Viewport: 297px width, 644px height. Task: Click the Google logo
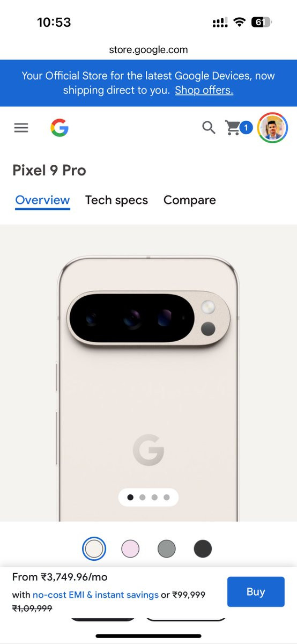point(60,128)
